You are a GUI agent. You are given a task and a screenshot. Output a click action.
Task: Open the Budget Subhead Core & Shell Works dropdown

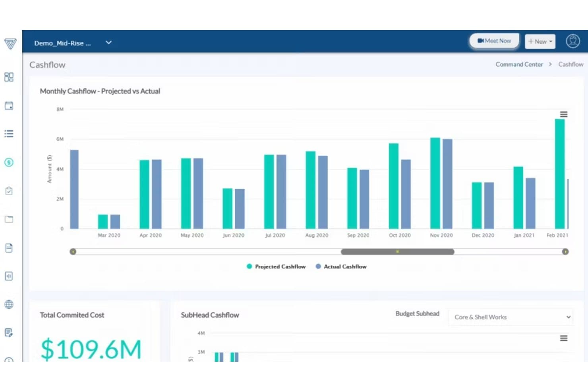tap(511, 317)
